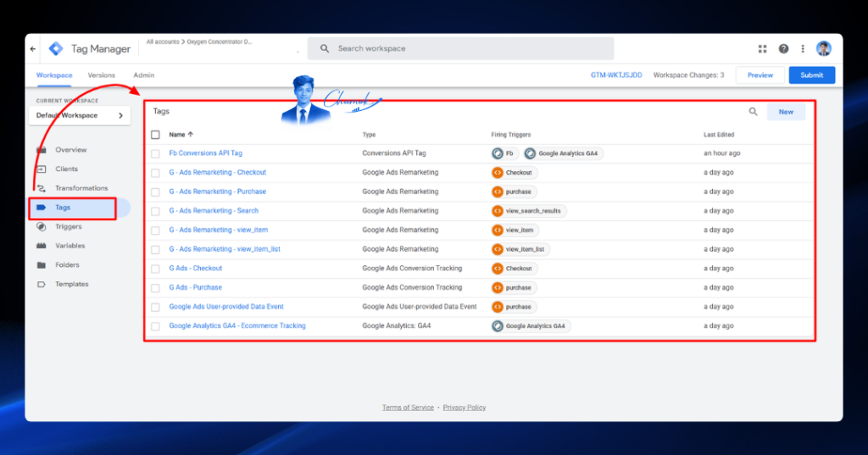Sort by the Firing Triggers column header
Screen dimensions: 868x455
click(510, 135)
